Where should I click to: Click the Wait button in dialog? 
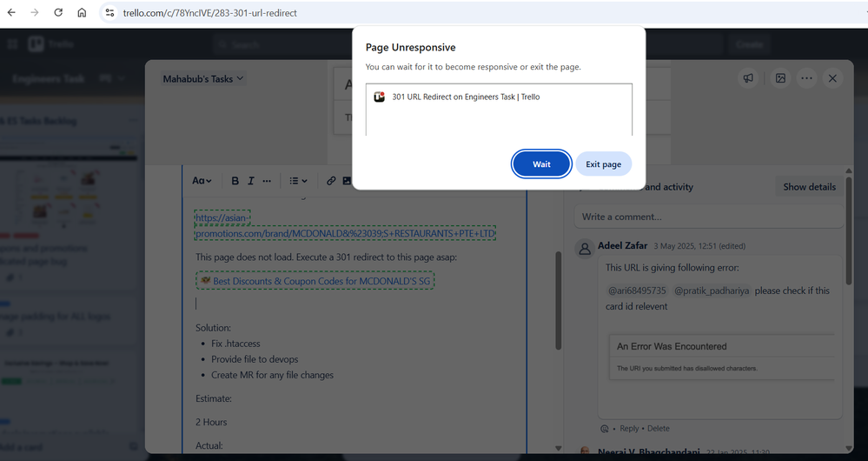tap(540, 164)
